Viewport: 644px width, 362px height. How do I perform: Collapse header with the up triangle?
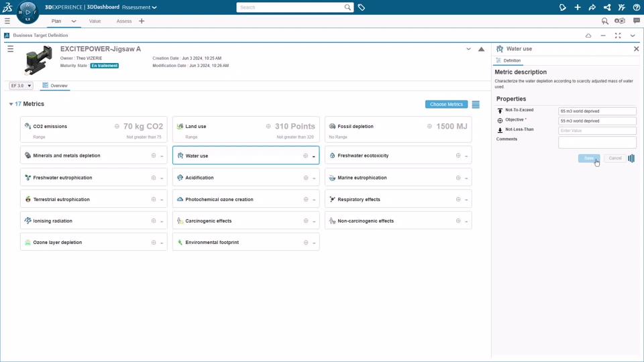(482, 49)
